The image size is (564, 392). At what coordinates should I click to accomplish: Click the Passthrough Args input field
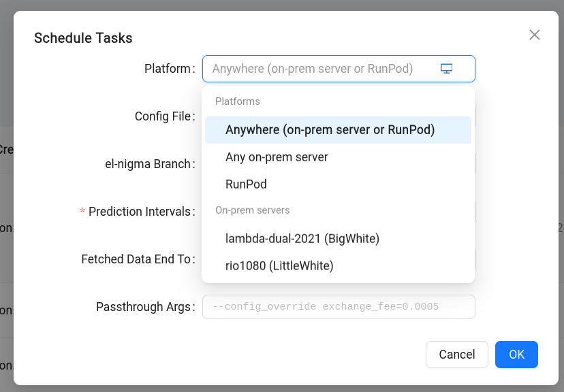tap(339, 307)
